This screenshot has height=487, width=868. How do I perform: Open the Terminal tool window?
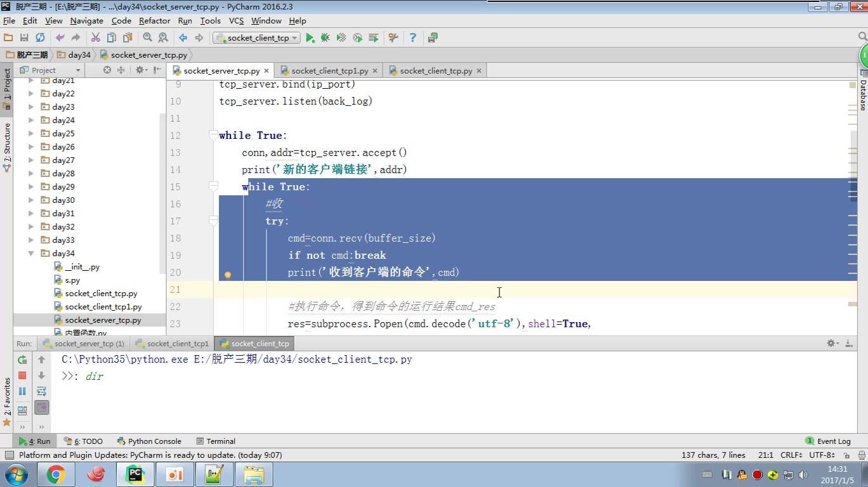216,441
